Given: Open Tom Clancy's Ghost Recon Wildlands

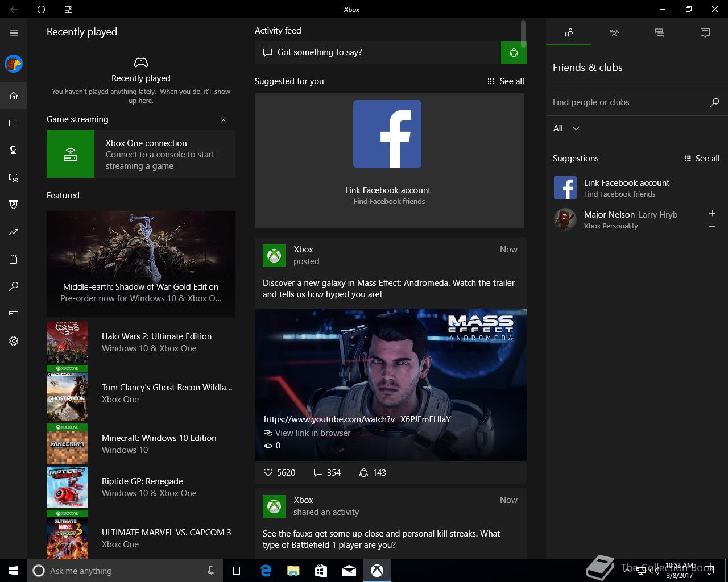Looking at the screenshot, I should (141, 393).
